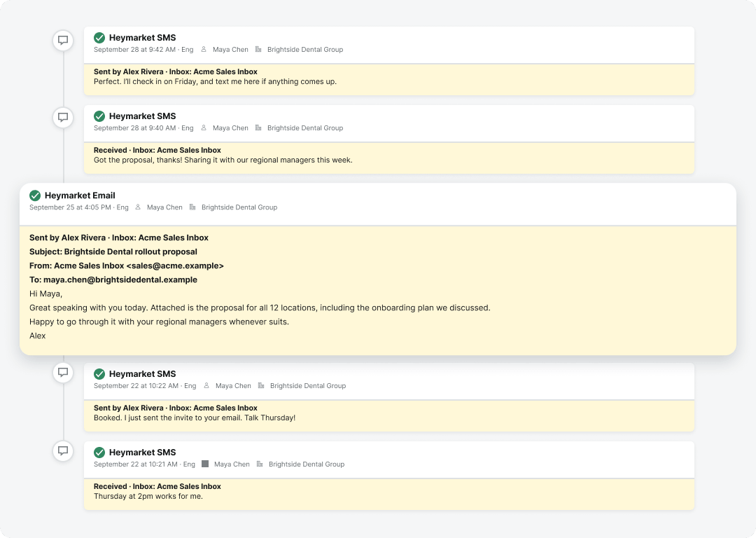756x538 pixels.
Task: Click the company building icon in the Heymarket Email header
Action: point(192,207)
